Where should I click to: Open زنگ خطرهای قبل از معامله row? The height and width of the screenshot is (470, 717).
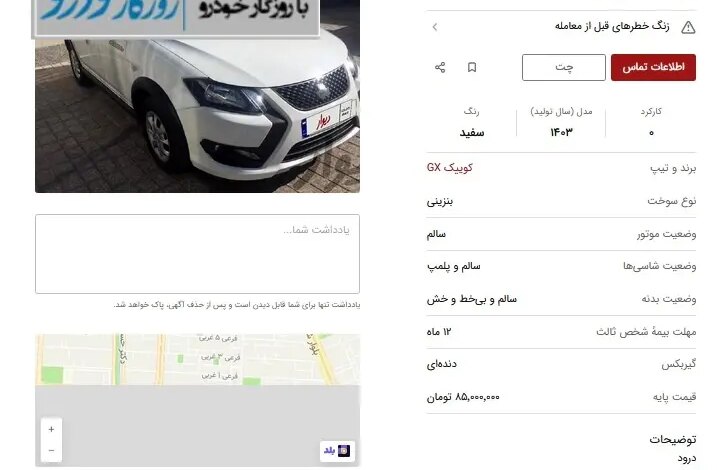[x=561, y=27]
